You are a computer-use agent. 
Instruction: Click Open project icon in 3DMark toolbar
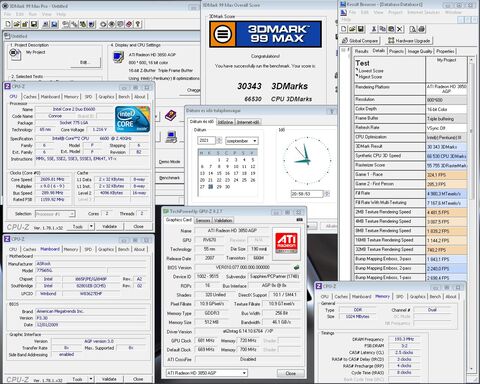[x=16, y=24]
